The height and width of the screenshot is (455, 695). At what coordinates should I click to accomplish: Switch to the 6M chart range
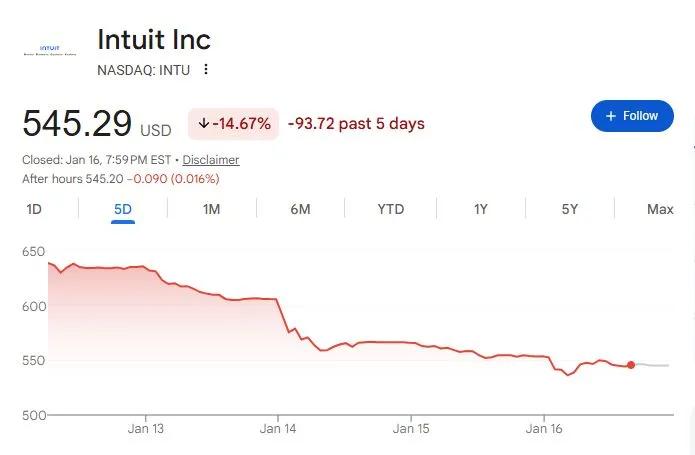coord(300,209)
